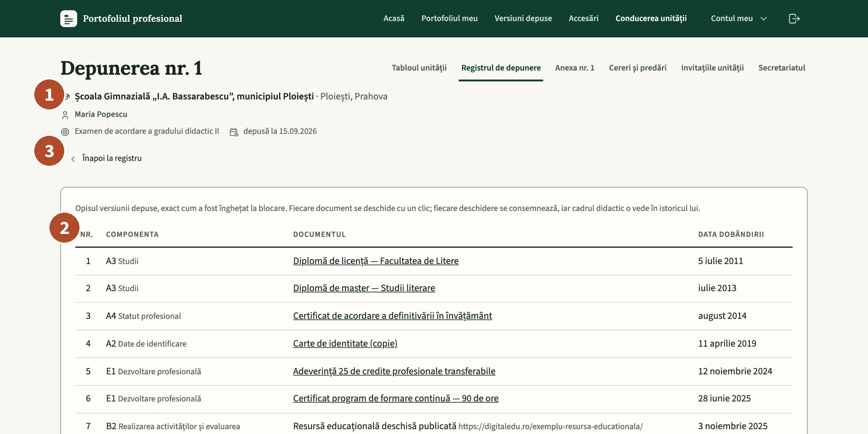Open Diplomă de master — Studii literare document
The height and width of the screenshot is (434, 868).
coord(364,288)
